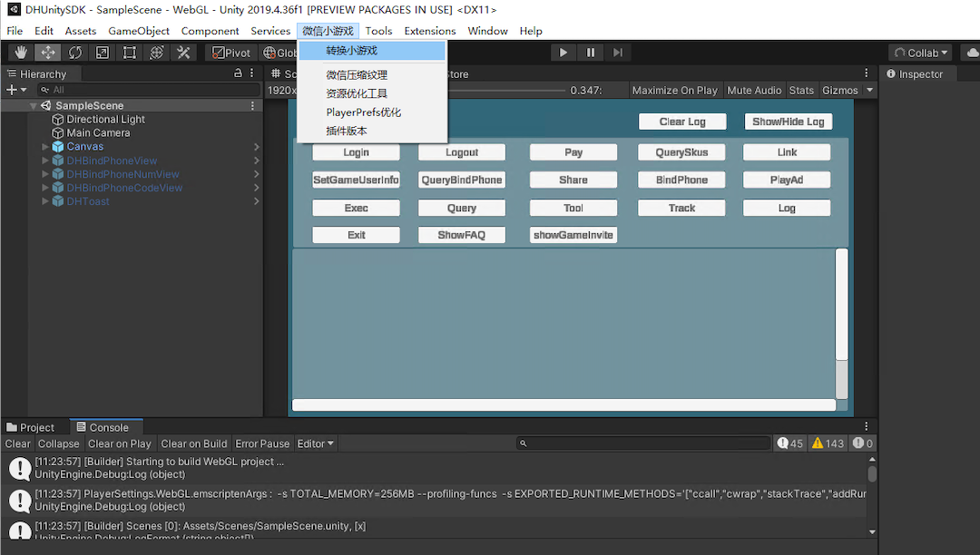Open the Extensions menu
Screen dimensions: 980x555
point(430,31)
